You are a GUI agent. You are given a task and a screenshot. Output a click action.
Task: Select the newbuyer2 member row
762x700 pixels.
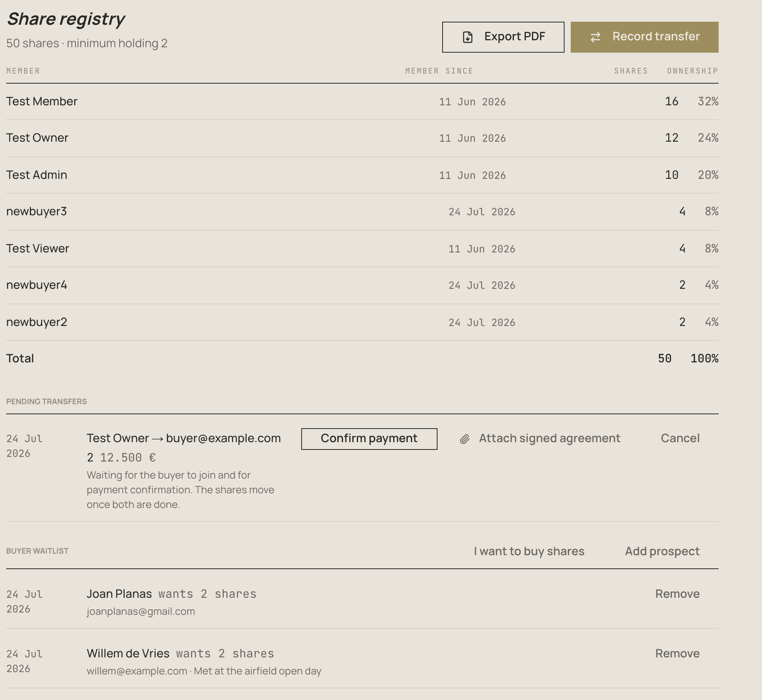pyautogui.click(x=362, y=322)
